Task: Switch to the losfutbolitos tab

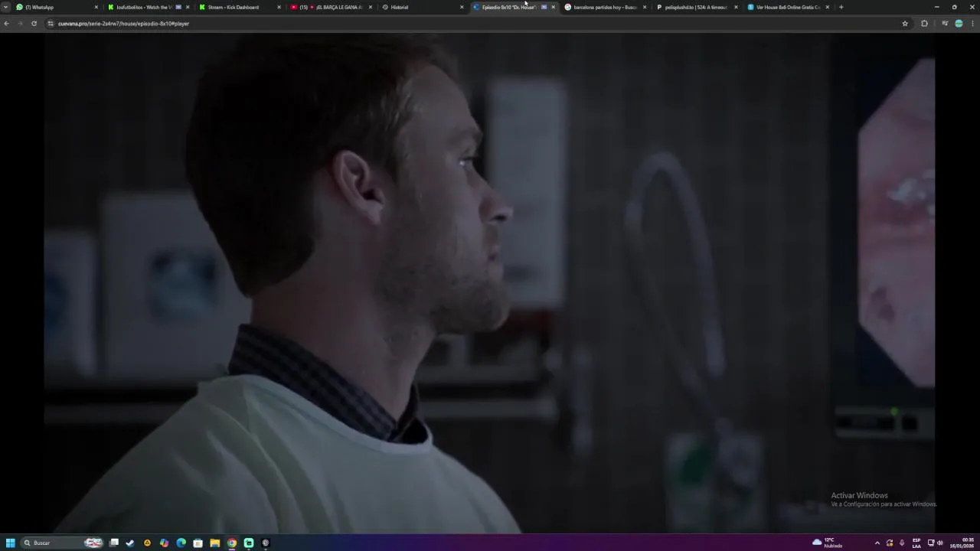Action: point(144,7)
